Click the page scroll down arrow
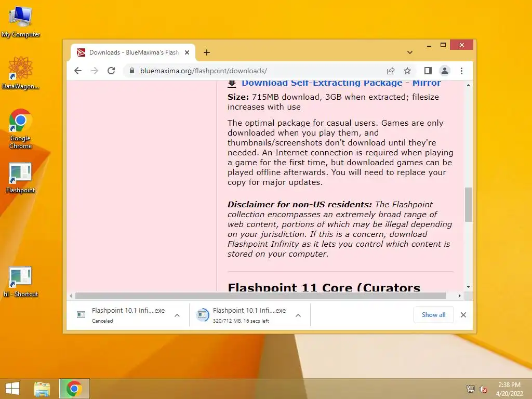The height and width of the screenshot is (399, 532). (468, 287)
